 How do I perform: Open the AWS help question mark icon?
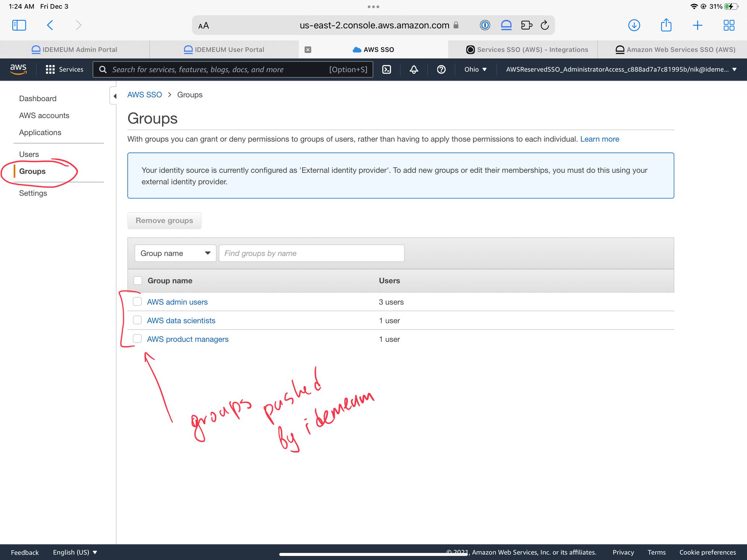pyautogui.click(x=441, y=69)
